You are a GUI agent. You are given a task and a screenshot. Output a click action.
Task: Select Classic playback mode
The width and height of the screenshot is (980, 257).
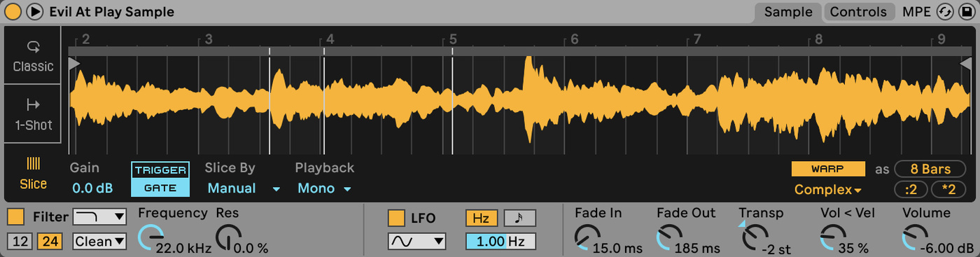[32, 56]
